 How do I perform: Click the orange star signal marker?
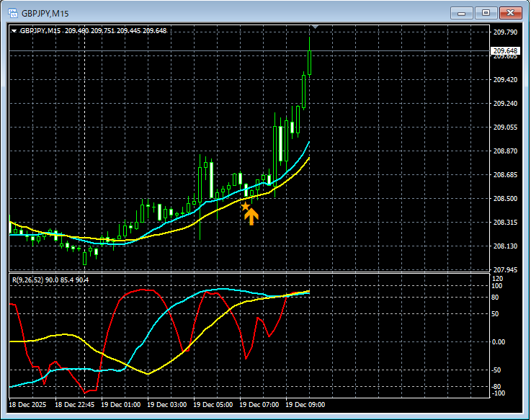click(x=245, y=207)
